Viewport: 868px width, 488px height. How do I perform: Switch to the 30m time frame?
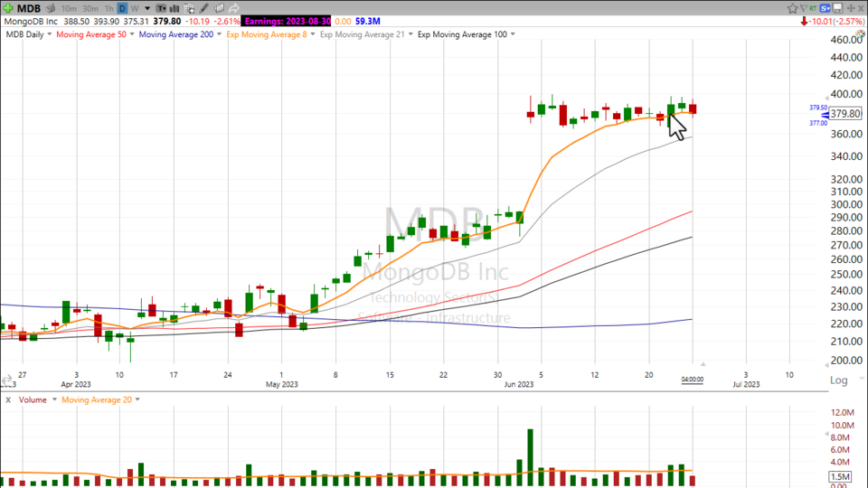coord(90,8)
